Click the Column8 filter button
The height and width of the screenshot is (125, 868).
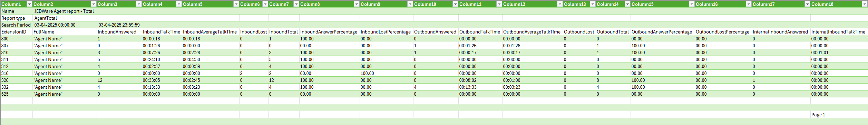[x=357, y=4]
